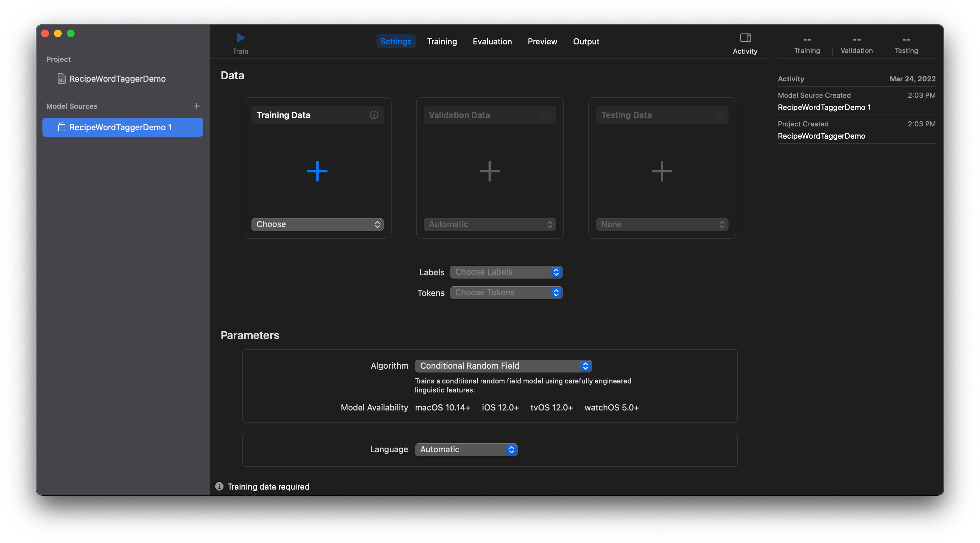Switch to the Evaluation tab
This screenshot has width=980, height=543.
click(492, 41)
